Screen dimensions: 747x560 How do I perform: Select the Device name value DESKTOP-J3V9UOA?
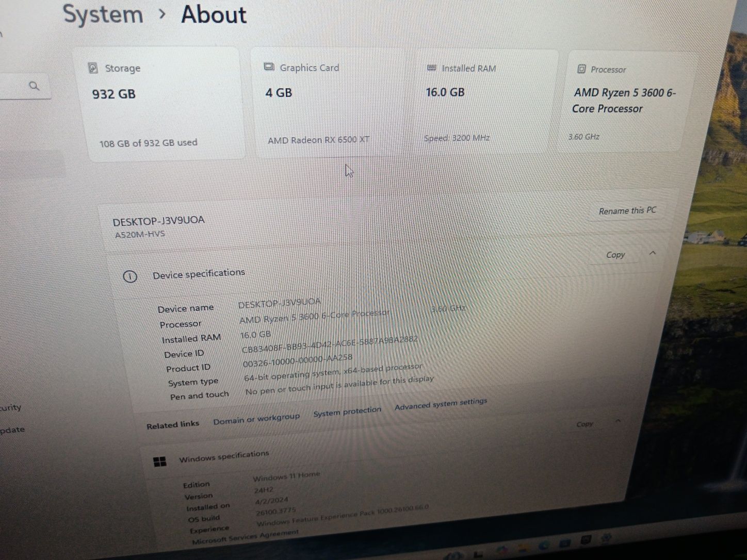[x=279, y=303]
